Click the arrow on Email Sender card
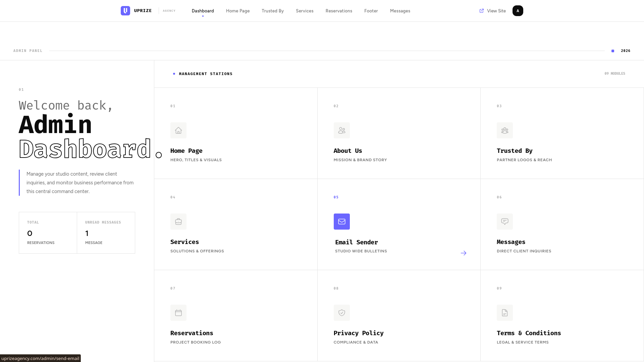Viewport: 644px width, 362px height. [x=464, y=253]
